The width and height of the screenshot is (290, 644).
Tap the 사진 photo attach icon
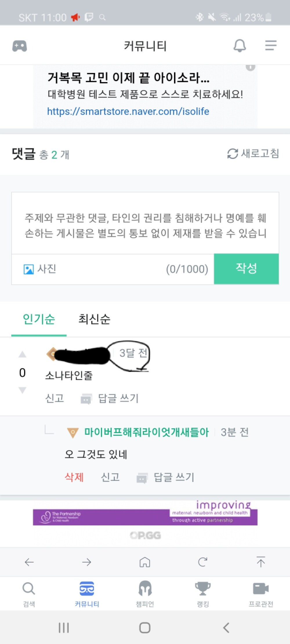coord(28,269)
